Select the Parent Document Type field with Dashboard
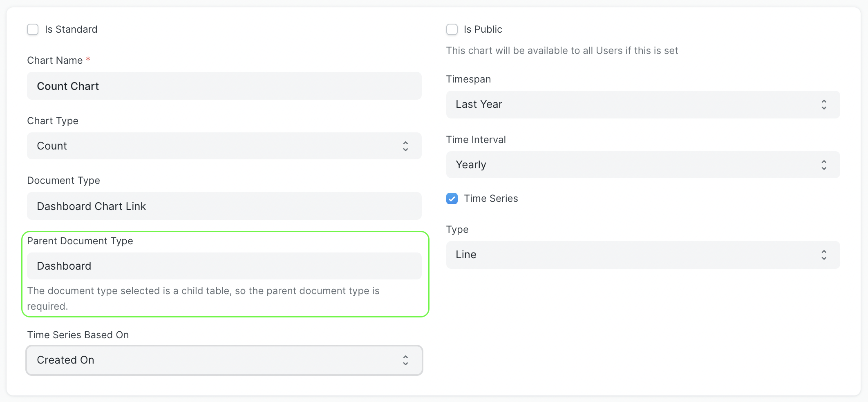 click(224, 266)
